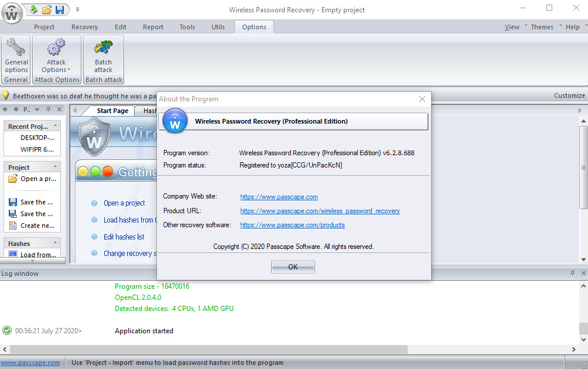The image size is (588, 369).
Task: Click the Log window scroll down arrow
Action: 583,340
